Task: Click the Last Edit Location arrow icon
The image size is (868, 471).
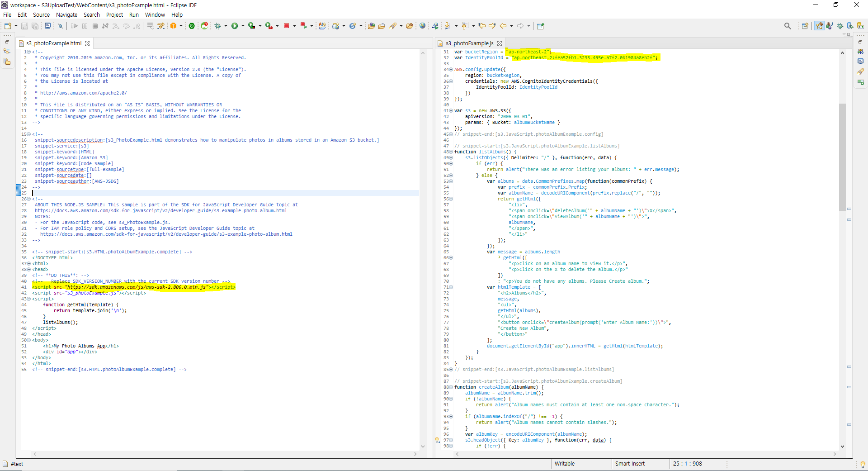Action: [x=482, y=26]
